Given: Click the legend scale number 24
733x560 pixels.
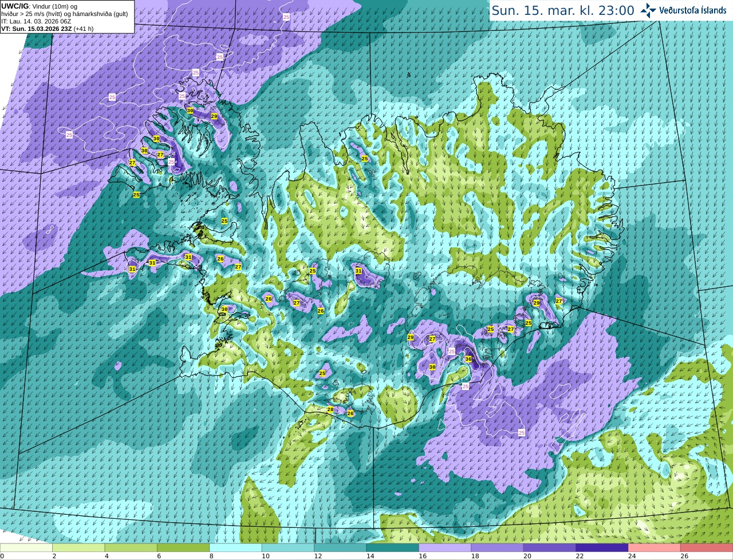Looking at the screenshot, I should coord(631,556).
